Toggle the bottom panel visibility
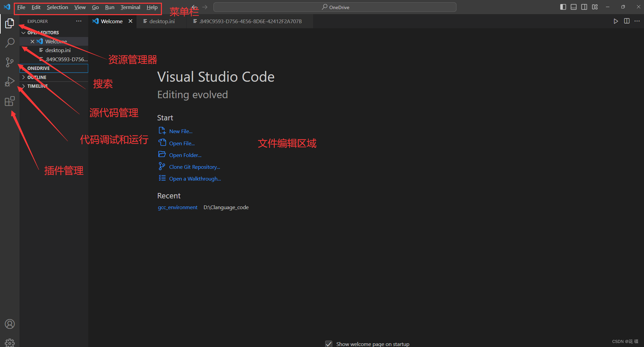 pyautogui.click(x=573, y=7)
